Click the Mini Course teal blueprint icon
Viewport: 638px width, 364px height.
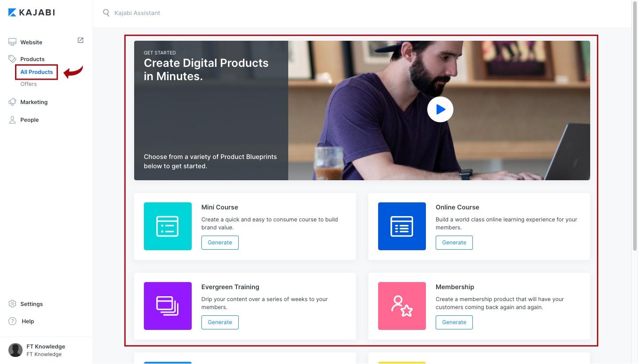coord(167,226)
